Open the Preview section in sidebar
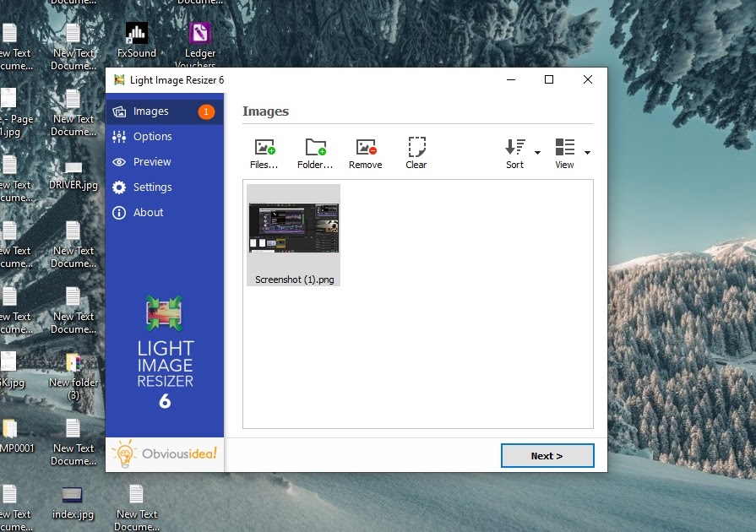The image size is (756, 532). pos(165,162)
